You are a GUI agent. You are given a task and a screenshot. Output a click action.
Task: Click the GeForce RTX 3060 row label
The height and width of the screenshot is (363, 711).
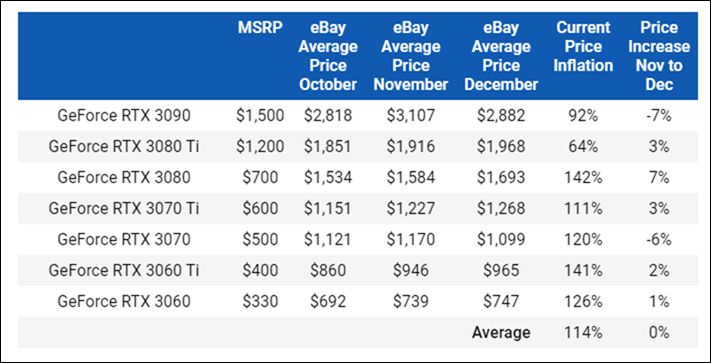coord(124,301)
